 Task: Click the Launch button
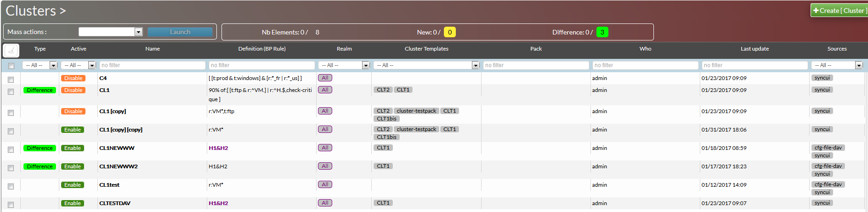[x=180, y=32]
